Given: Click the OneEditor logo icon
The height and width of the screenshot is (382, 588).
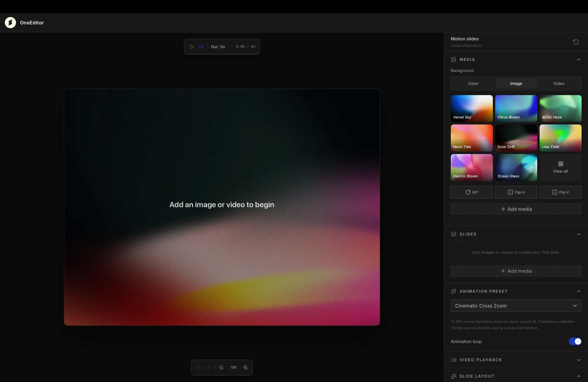Looking at the screenshot, I should click(x=10, y=22).
